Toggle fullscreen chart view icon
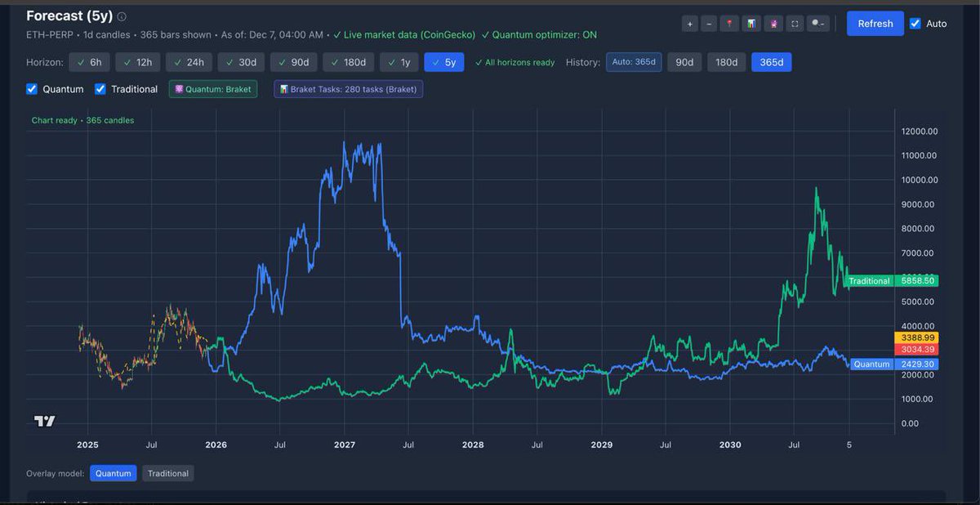The width and height of the screenshot is (980, 505). pos(794,24)
